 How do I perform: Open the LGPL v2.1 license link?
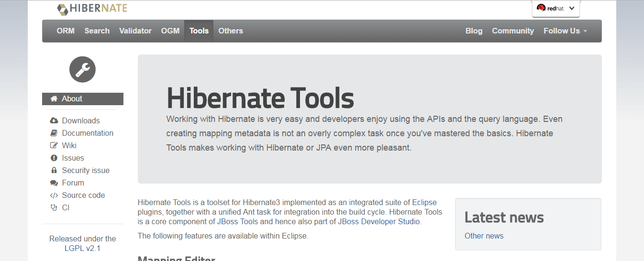pyautogui.click(x=82, y=248)
